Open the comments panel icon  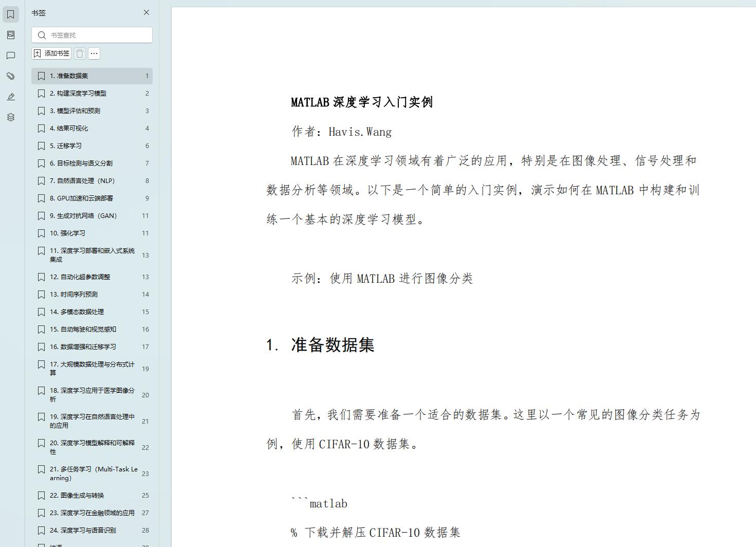[x=10, y=55]
